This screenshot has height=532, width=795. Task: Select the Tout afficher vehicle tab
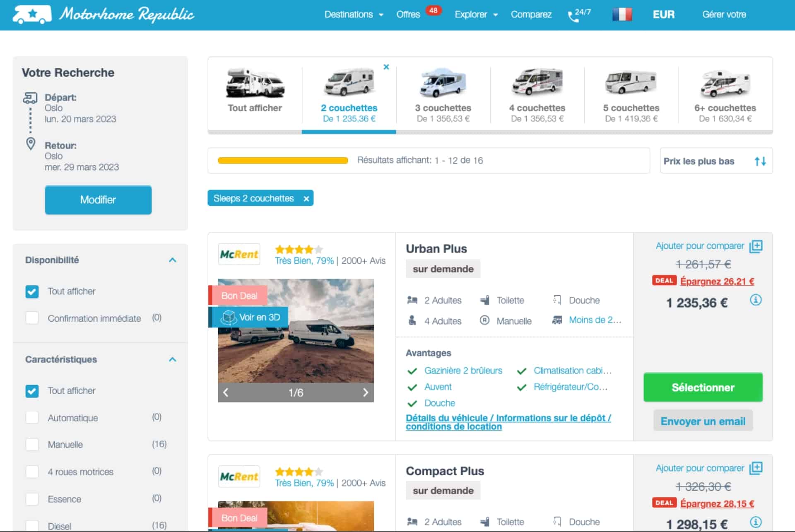pos(255,95)
